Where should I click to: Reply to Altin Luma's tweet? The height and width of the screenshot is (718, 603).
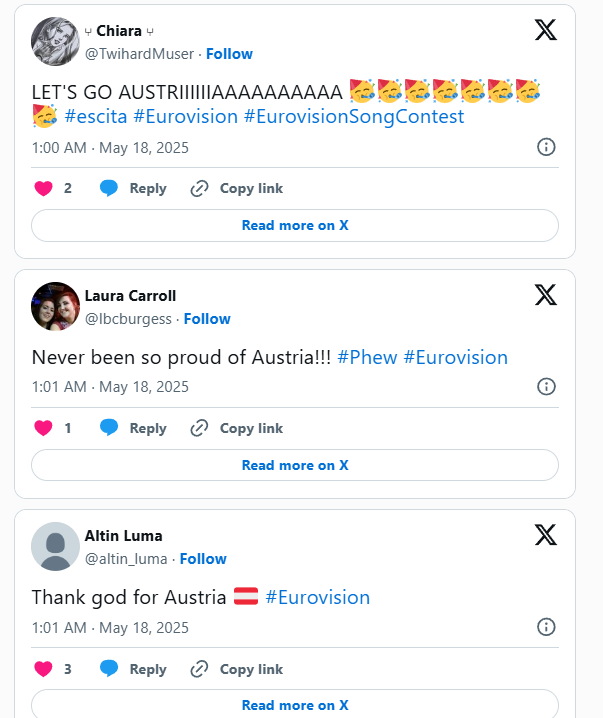pyautogui.click(x=134, y=669)
